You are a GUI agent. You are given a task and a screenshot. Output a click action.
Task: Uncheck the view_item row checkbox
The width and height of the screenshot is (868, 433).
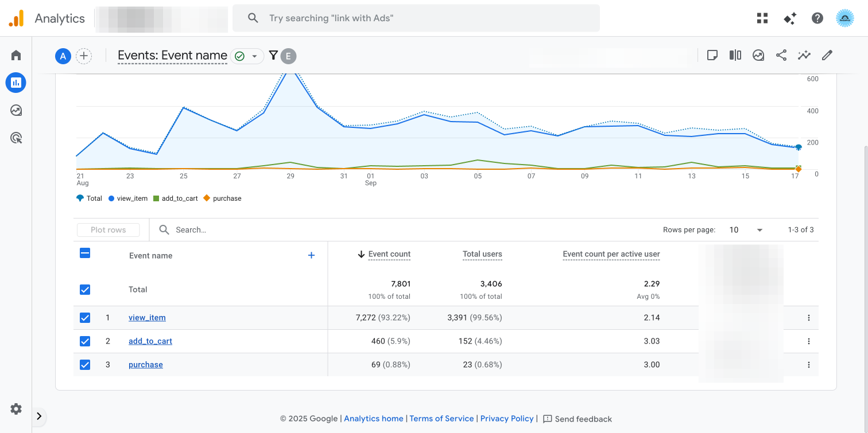pos(85,318)
